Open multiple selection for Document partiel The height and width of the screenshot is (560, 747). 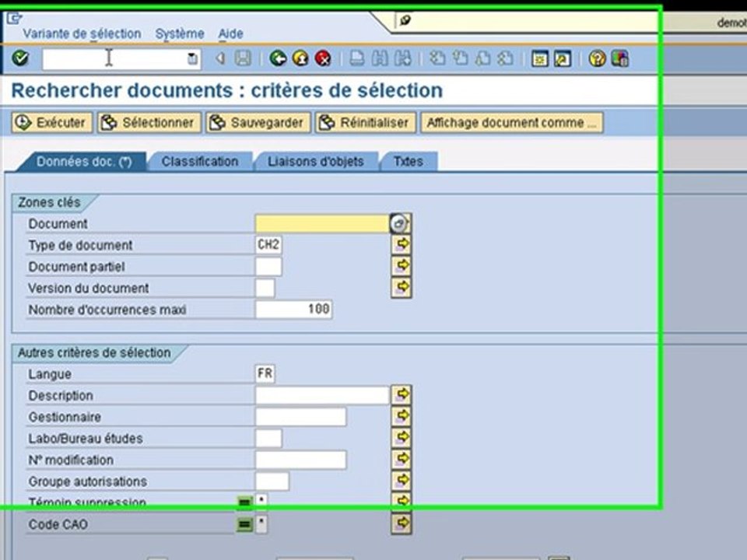coord(402,266)
